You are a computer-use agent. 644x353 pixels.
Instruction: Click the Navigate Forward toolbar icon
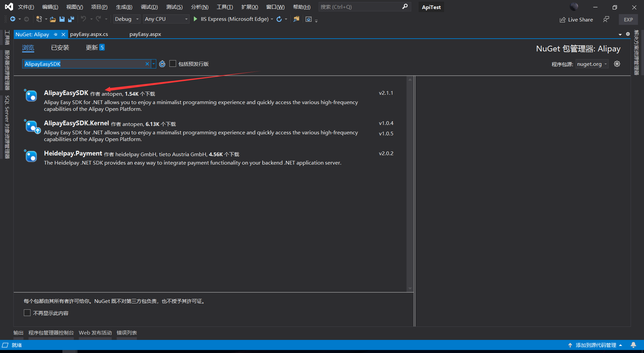(26, 19)
